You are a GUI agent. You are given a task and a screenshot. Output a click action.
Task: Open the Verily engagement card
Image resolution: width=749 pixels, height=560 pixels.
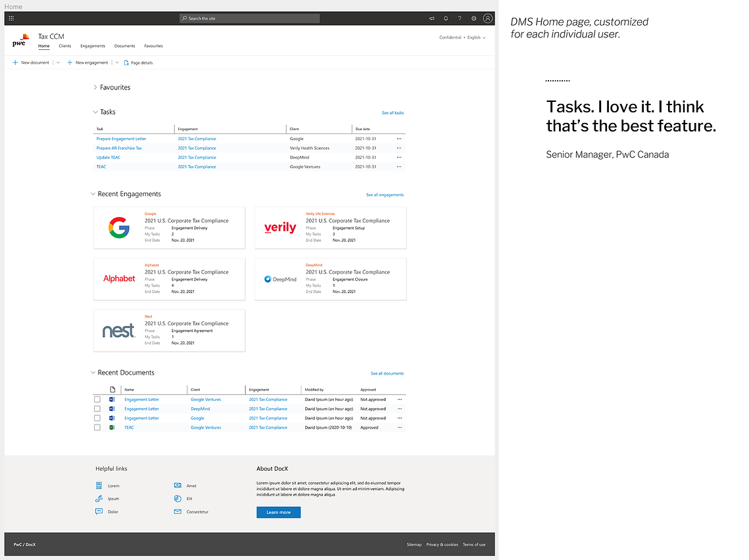pos(331,227)
